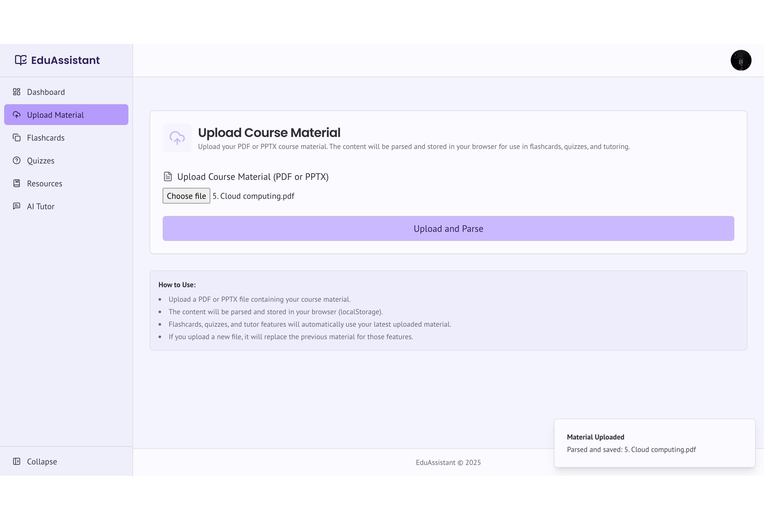Click the Flashcards stacked cards icon
Screen dimensions: 764x532
coord(17,138)
